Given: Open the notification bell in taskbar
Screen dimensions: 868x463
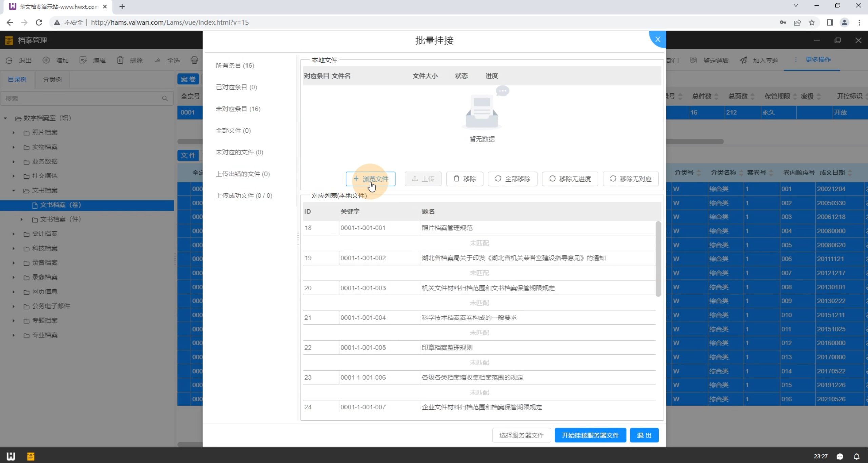Looking at the screenshot, I should click(856, 456).
